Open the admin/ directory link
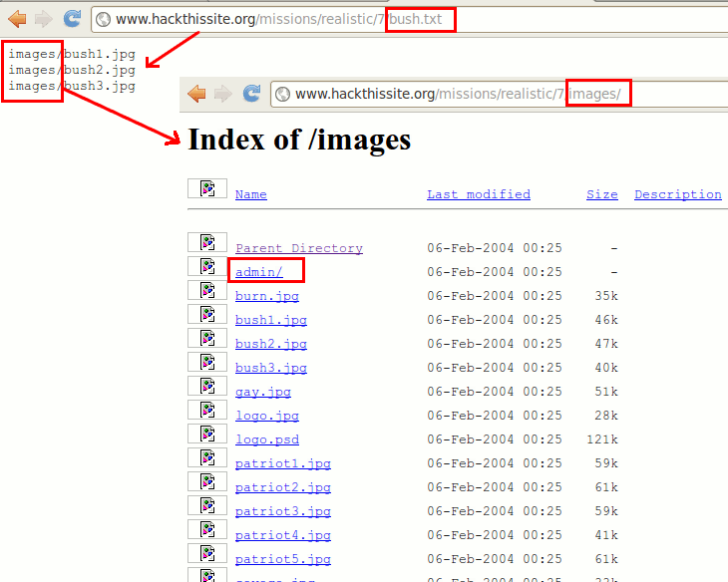Screen dimensions: 728x582 coord(258,272)
